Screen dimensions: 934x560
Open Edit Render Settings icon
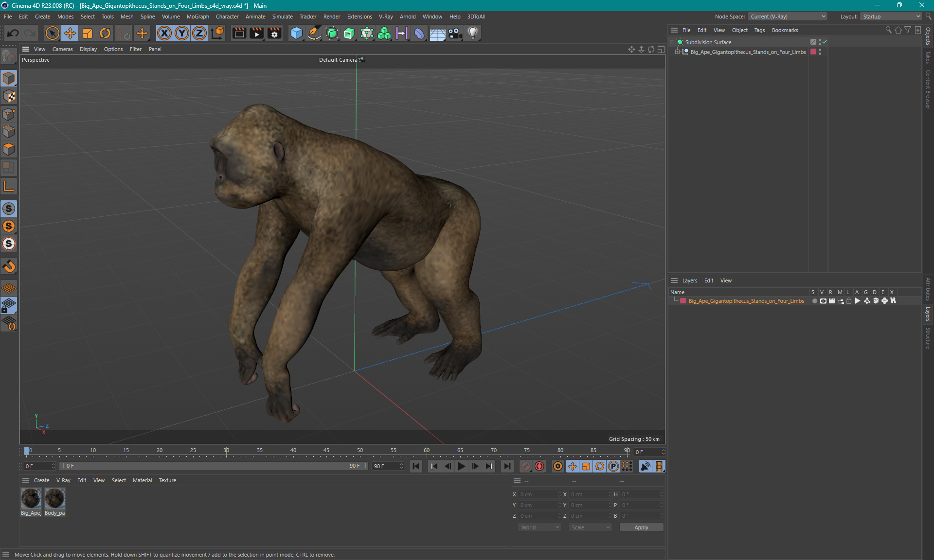(x=275, y=33)
